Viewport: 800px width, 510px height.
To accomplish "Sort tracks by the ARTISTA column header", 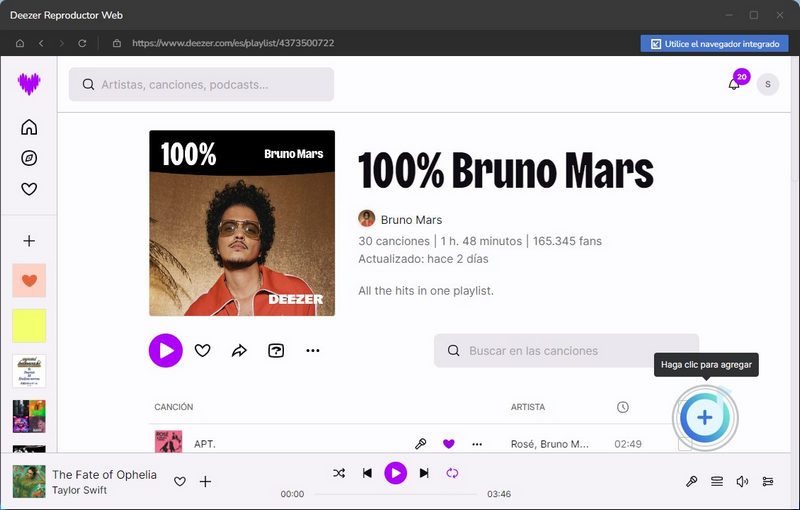I will tap(528, 408).
